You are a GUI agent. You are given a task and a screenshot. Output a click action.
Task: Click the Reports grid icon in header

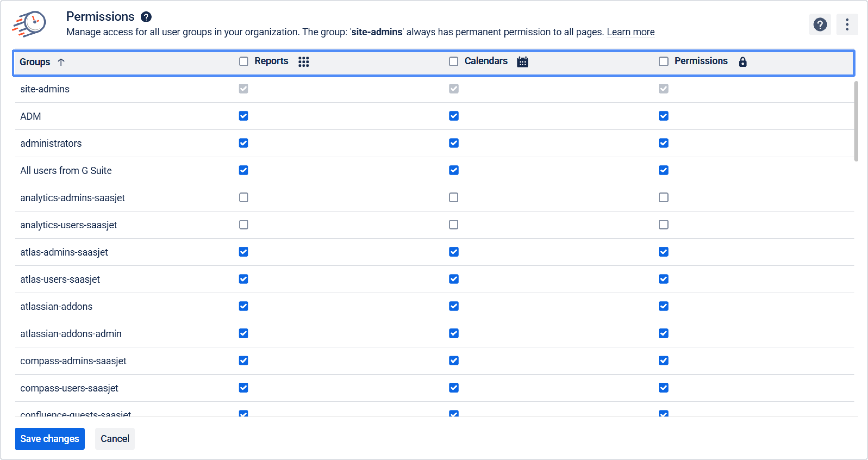(x=304, y=62)
